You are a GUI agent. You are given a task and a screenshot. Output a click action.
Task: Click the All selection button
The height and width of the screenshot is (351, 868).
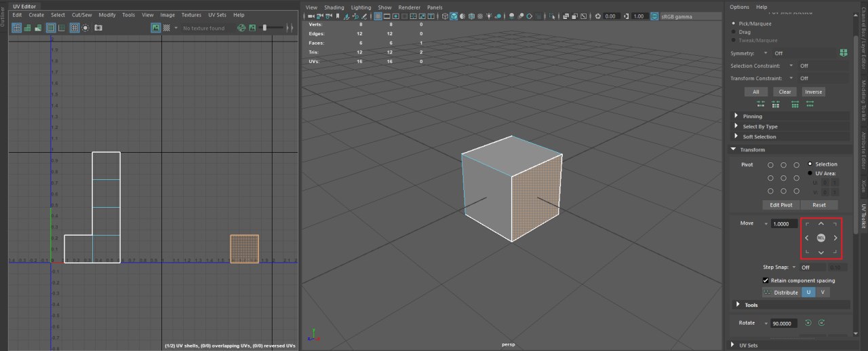(755, 92)
